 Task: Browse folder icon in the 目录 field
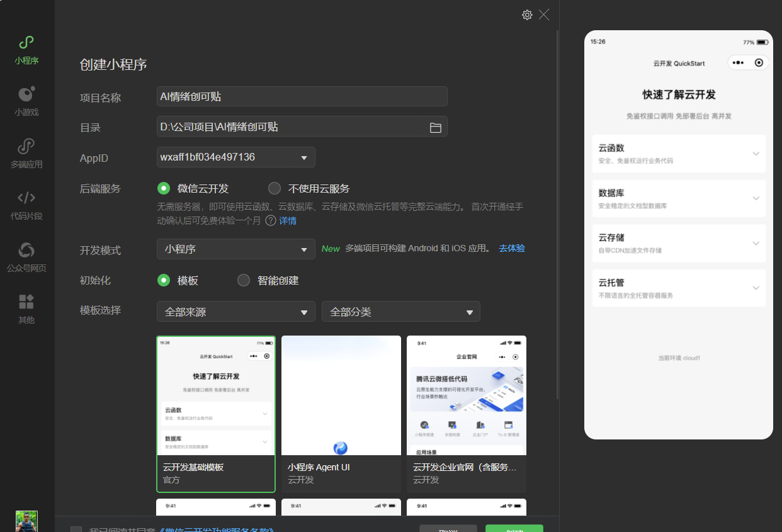click(x=435, y=127)
